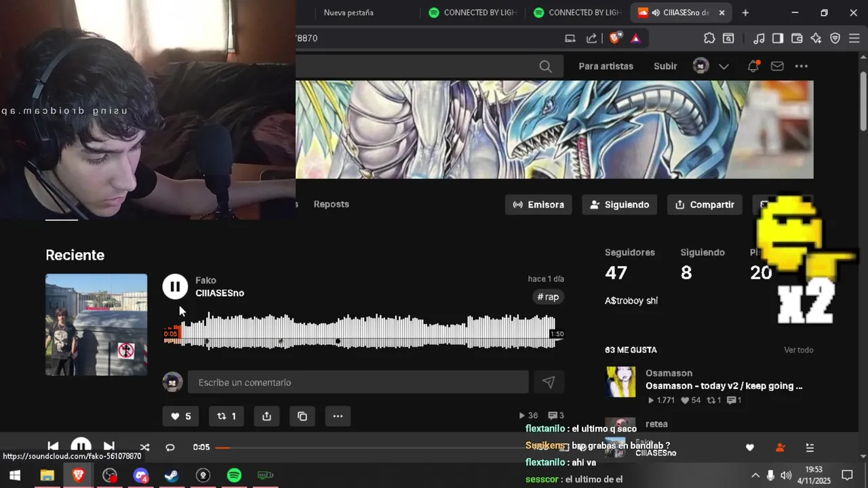Open the Osamason today v2 track title
Screen dimensions: 868x488
click(724, 386)
